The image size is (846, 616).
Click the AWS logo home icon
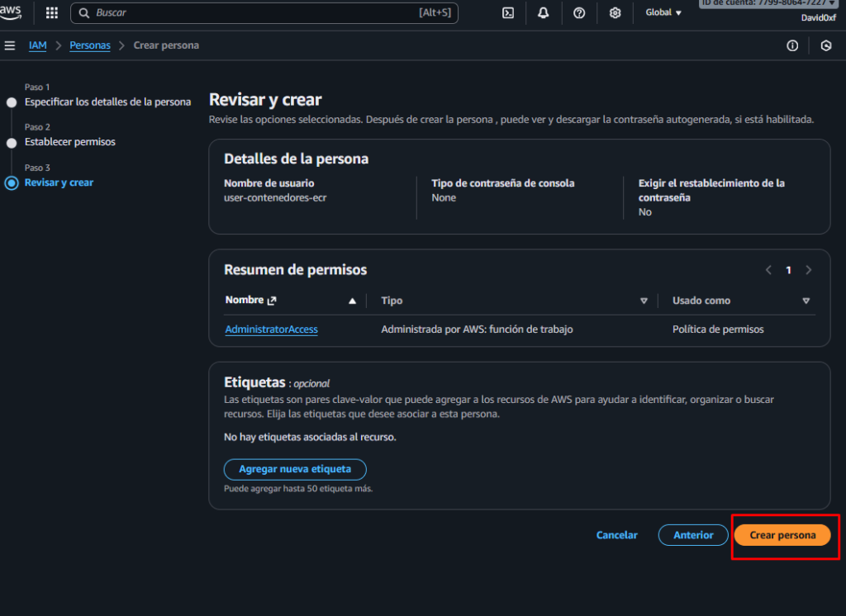point(12,12)
